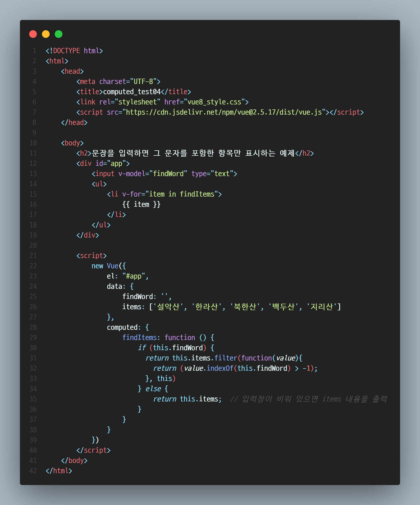Click the '지리산' array item
The width and height of the screenshot is (420, 505).
[x=322, y=307]
